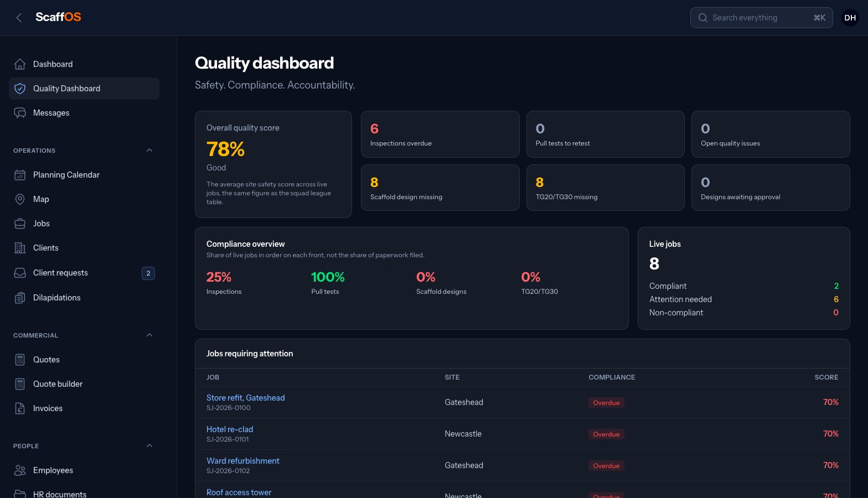The height and width of the screenshot is (498, 868).
Task: Click the Jobs briefcase icon
Action: pos(20,224)
